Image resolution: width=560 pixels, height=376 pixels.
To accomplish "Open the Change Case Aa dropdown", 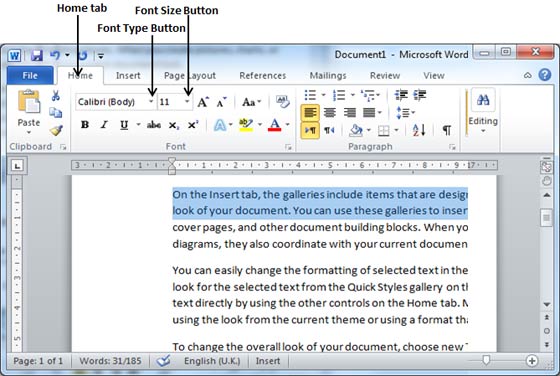I will (251, 102).
